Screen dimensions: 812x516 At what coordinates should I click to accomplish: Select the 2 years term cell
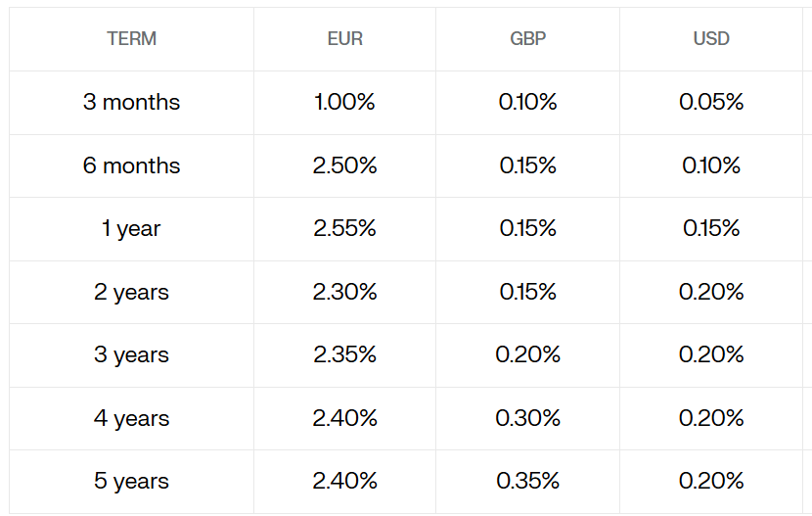click(x=132, y=292)
